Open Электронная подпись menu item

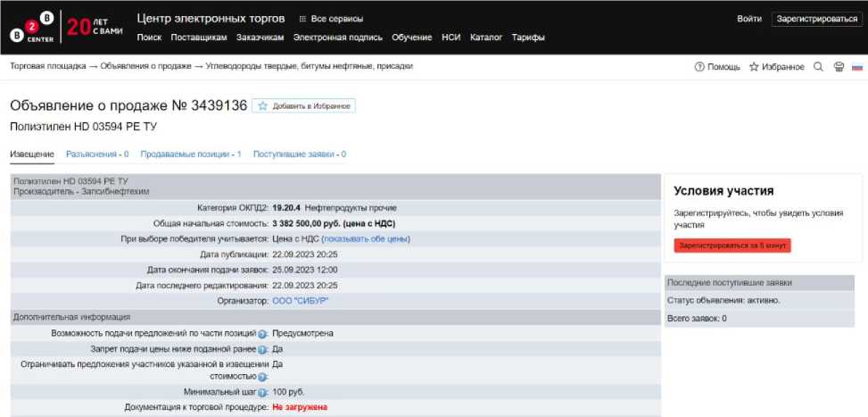point(338,38)
